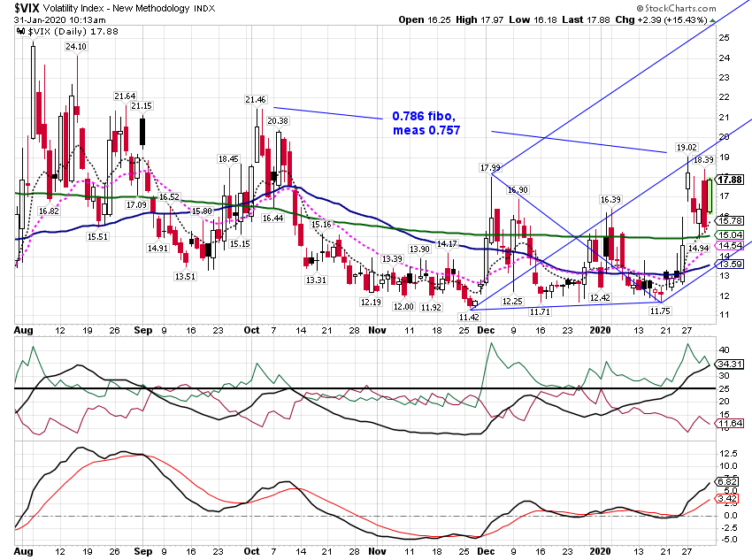752x560 pixels.
Task: Click the 31-Jan-2020 10:13am timestamp
Action: click(x=60, y=20)
